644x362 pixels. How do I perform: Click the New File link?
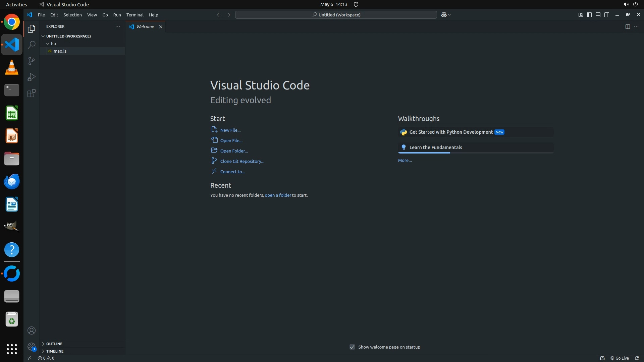click(x=230, y=130)
